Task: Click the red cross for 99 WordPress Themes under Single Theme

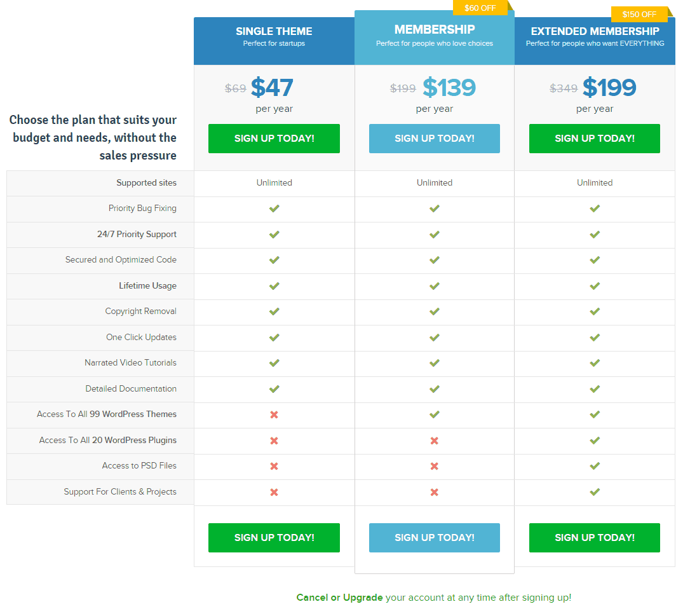Action: point(274,414)
